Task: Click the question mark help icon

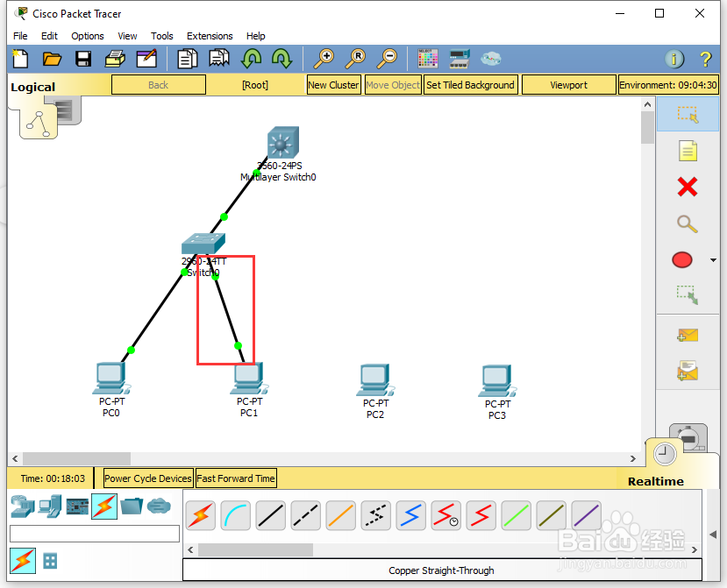Action: [x=705, y=59]
